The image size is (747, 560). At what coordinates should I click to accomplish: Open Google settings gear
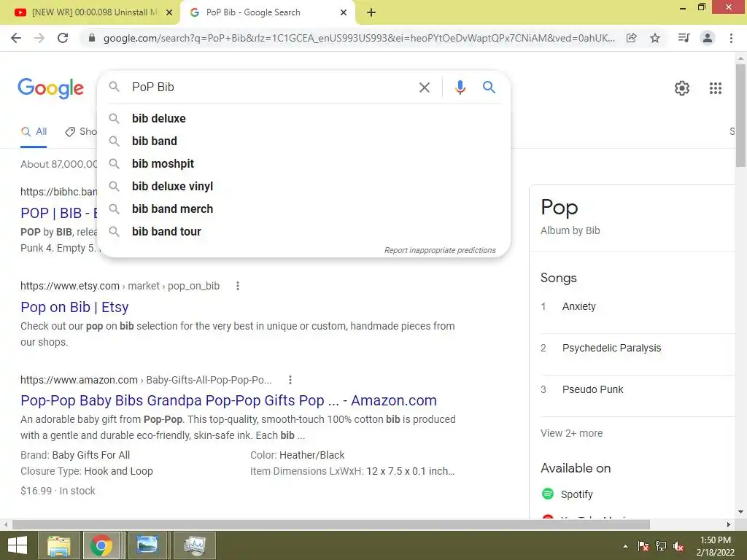(682, 88)
